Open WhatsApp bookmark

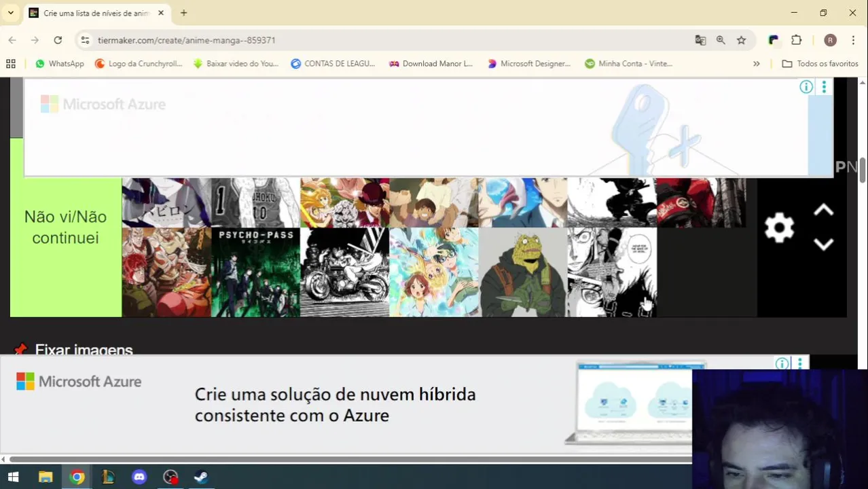click(x=59, y=63)
